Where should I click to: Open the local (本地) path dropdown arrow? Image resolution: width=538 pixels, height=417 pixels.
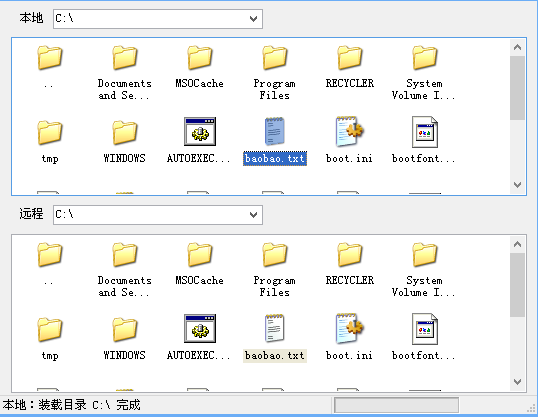click(253, 19)
